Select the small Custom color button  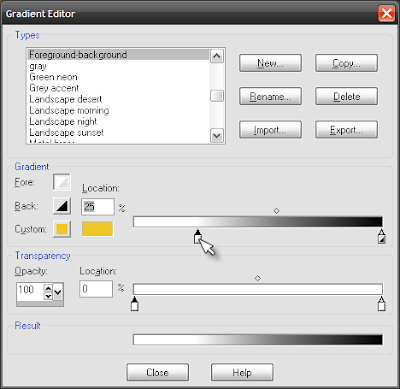pos(62,229)
